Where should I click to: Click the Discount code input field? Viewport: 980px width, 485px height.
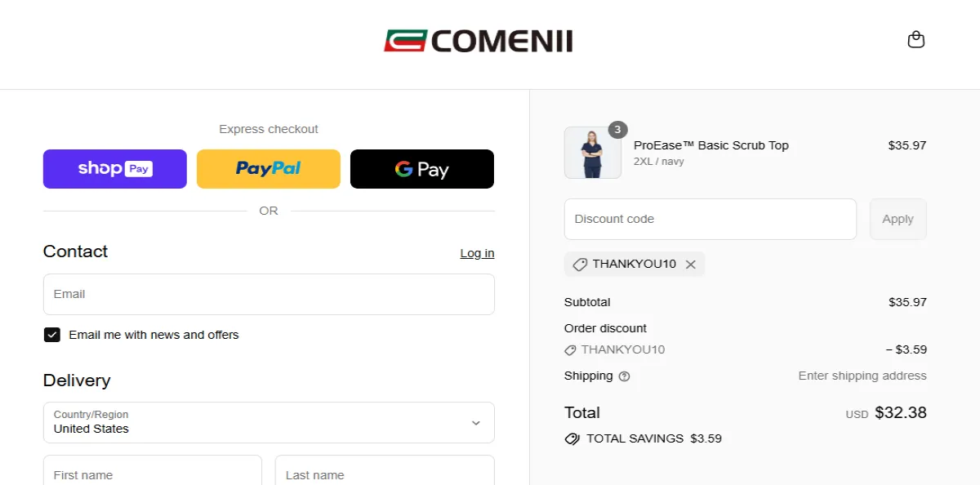pos(710,219)
